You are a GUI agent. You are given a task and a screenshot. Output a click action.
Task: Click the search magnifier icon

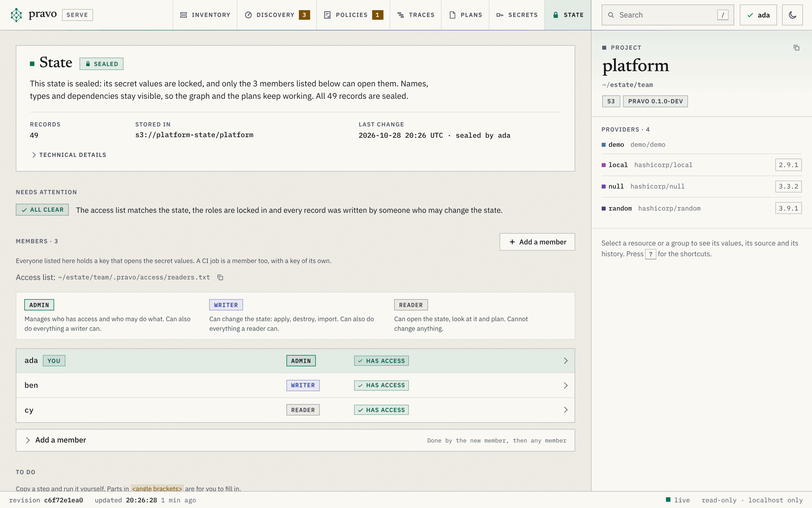pyautogui.click(x=611, y=15)
